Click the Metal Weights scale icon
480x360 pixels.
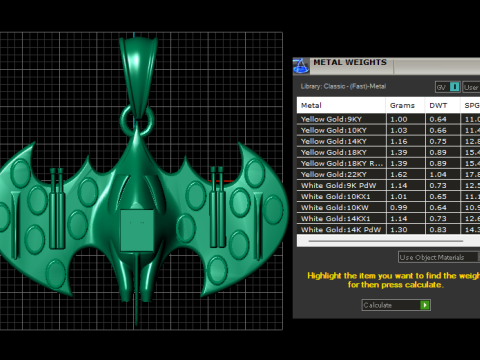301,66
